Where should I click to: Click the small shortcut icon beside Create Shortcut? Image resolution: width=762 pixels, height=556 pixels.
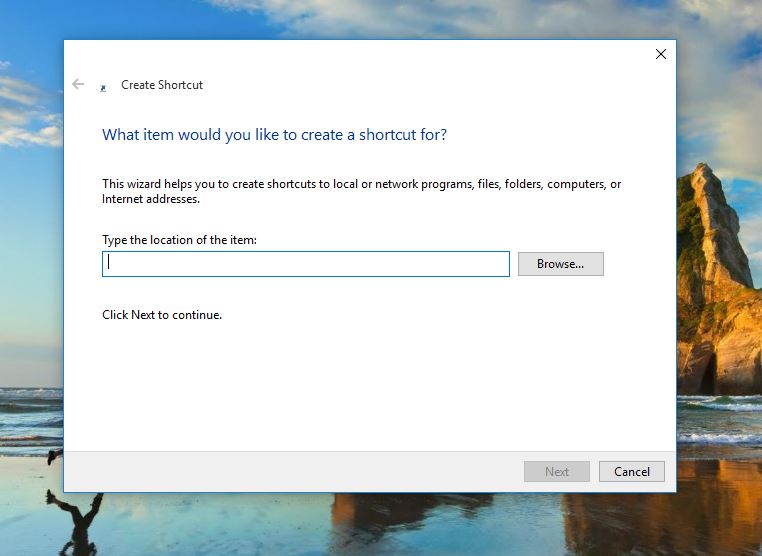pos(103,87)
